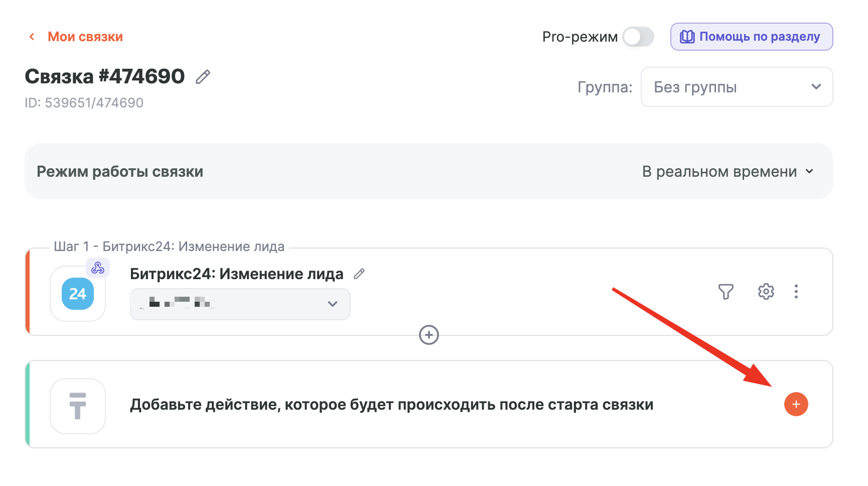Click the Bitrix24 app logo in step 1
The width and height of the screenshot is (868, 486).
(78, 294)
